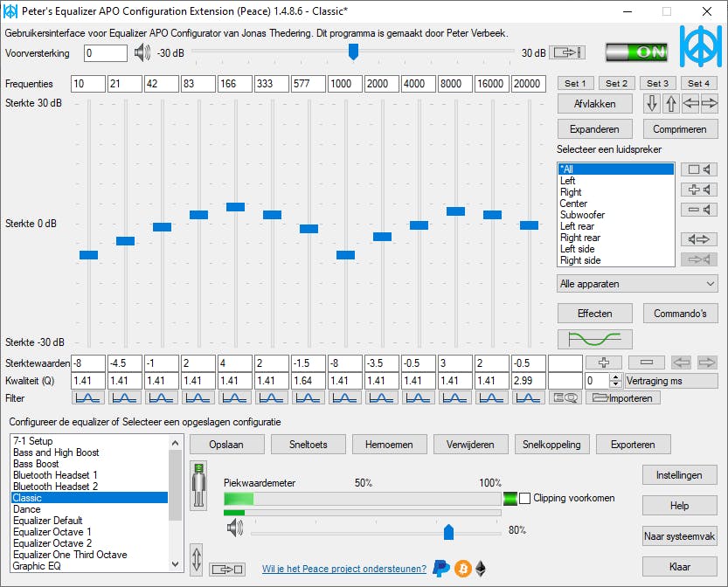
Task: Select Bass Boost configuration
Action: [89, 464]
